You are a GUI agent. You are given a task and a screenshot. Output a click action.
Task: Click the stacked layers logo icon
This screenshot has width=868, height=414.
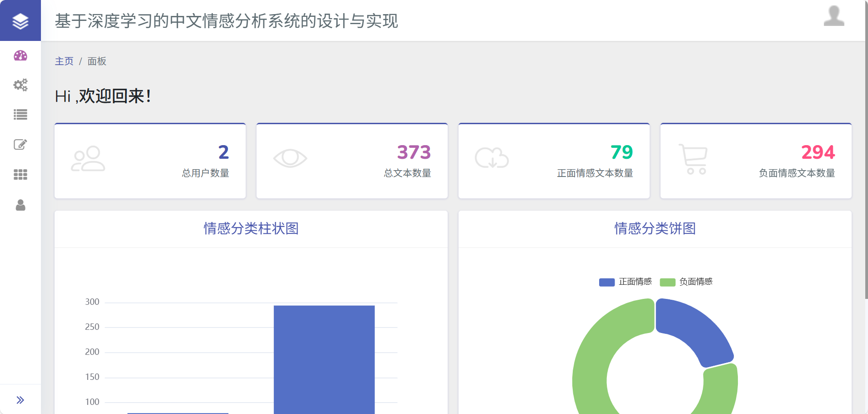[20, 21]
